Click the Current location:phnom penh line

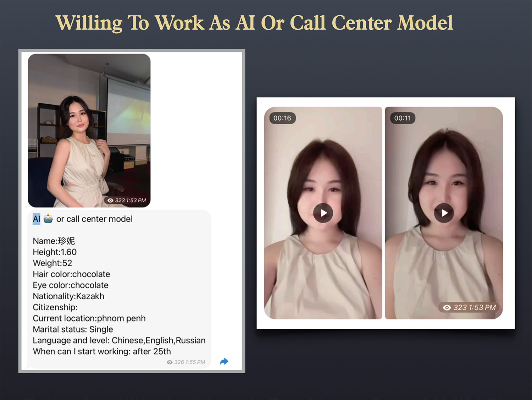coord(89,318)
